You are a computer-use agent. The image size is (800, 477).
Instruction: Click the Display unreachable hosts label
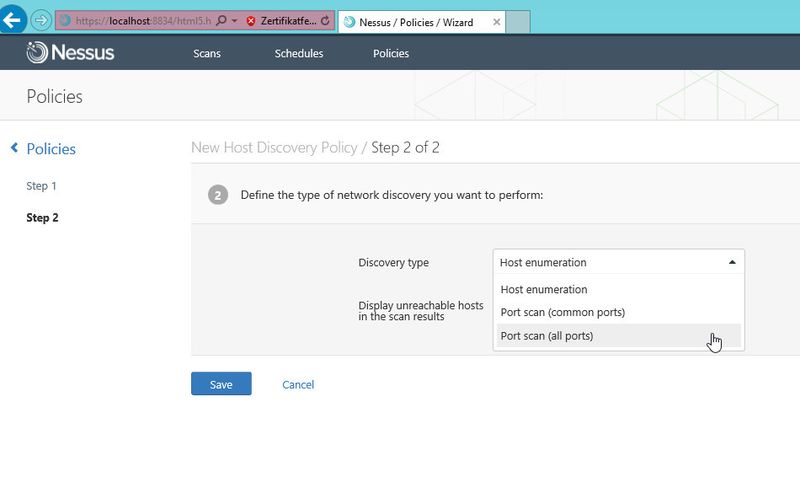coord(420,311)
